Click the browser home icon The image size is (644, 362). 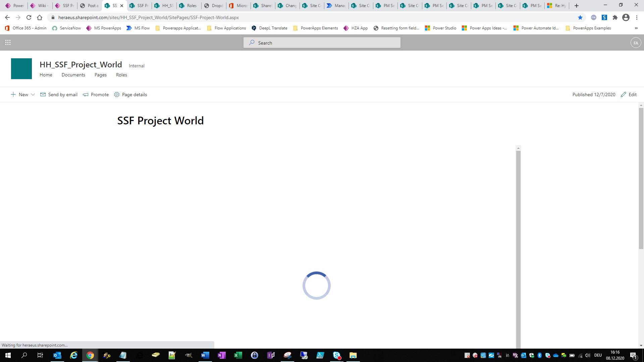click(x=40, y=17)
